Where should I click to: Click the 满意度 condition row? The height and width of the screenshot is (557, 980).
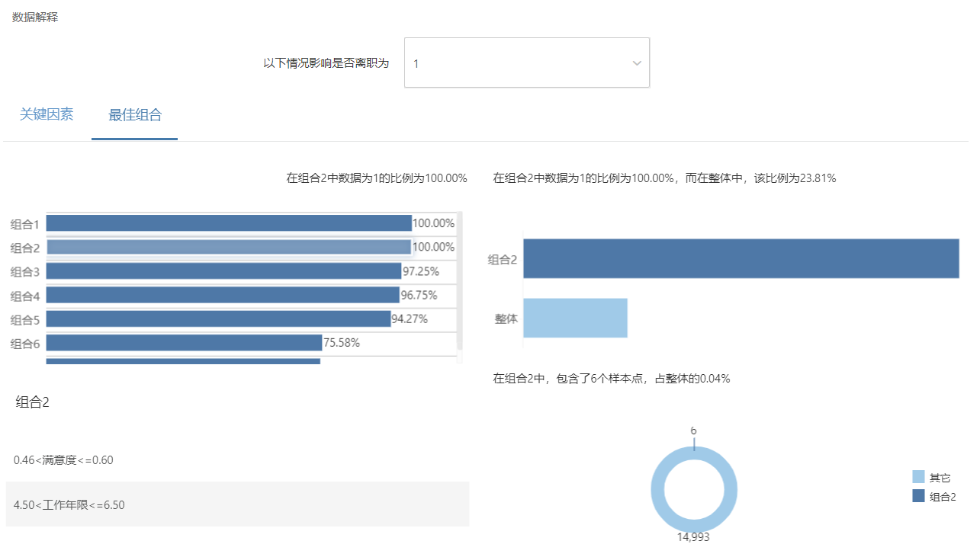(x=237, y=460)
